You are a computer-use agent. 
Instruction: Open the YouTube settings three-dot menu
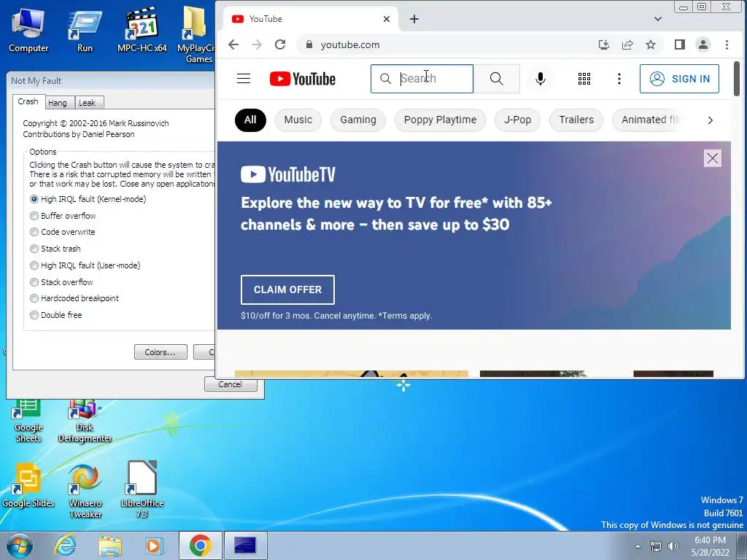(619, 79)
